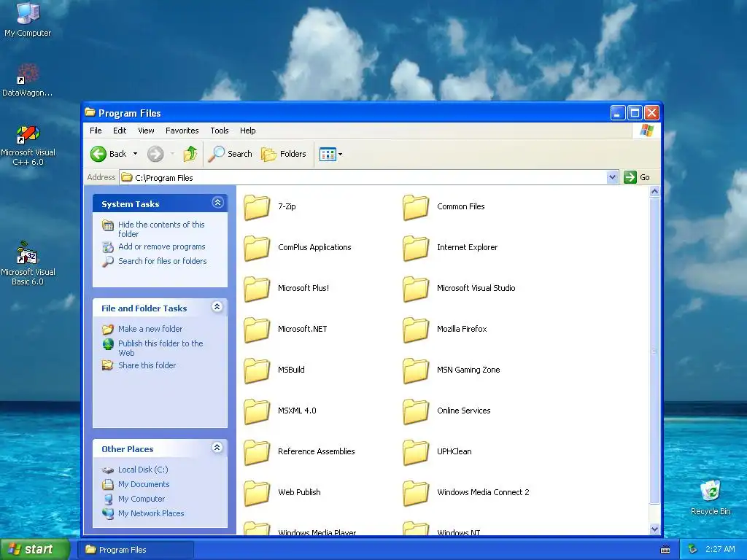This screenshot has width=747, height=560.
Task: Go to My Documents in Other Places
Action: 144,484
